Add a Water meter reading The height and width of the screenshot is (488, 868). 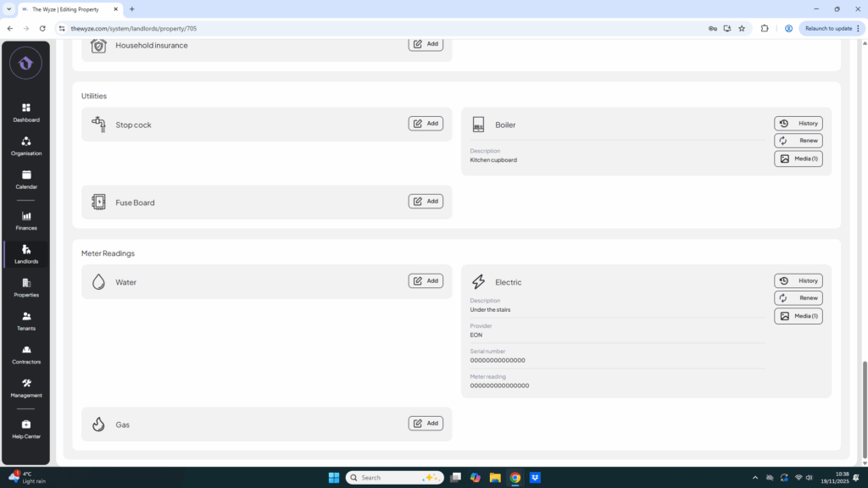[x=426, y=281]
